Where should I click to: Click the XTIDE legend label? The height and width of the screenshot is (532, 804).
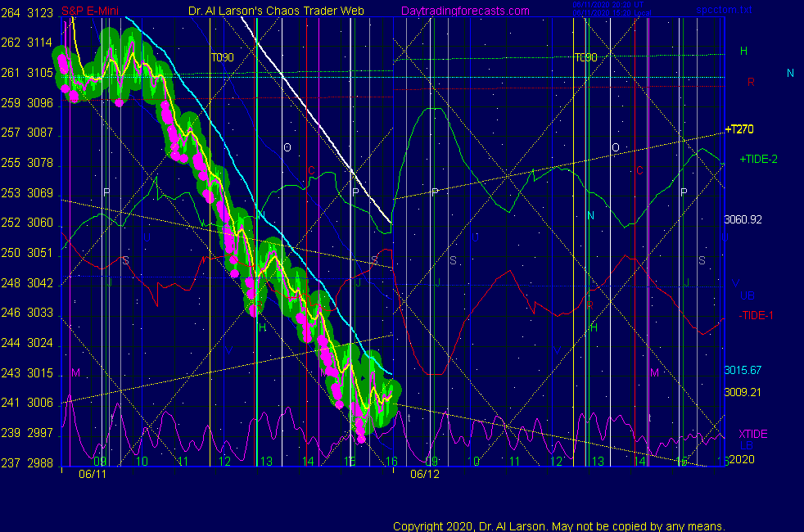point(752,434)
